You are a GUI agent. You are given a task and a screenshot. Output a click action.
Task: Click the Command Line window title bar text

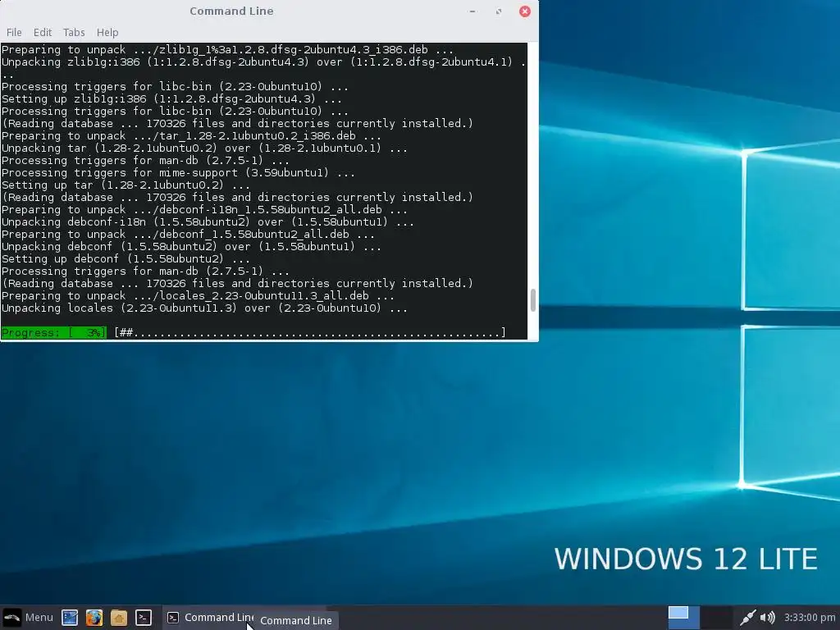pos(231,11)
